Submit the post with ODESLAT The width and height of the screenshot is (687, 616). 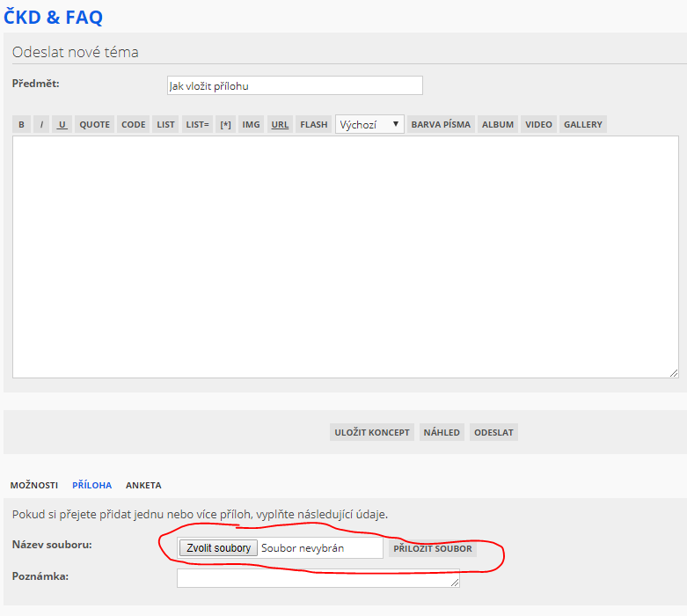pos(493,432)
